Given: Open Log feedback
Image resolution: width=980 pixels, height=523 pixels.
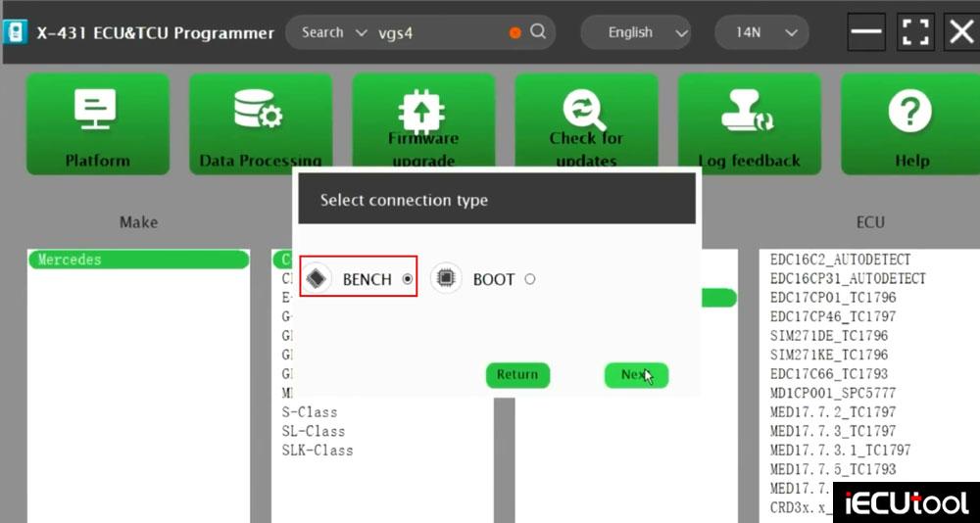Looking at the screenshot, I should point(749,124).
